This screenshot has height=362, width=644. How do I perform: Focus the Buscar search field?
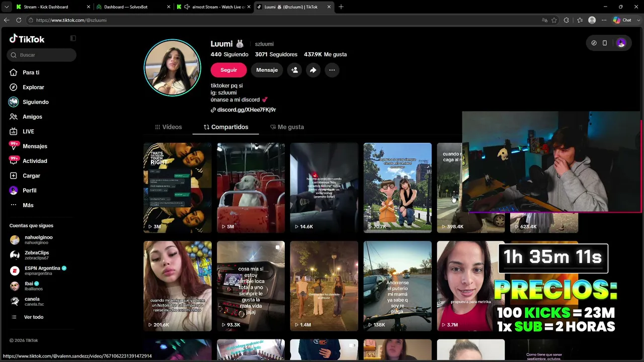pyautogui.click(x=42, y=55)
